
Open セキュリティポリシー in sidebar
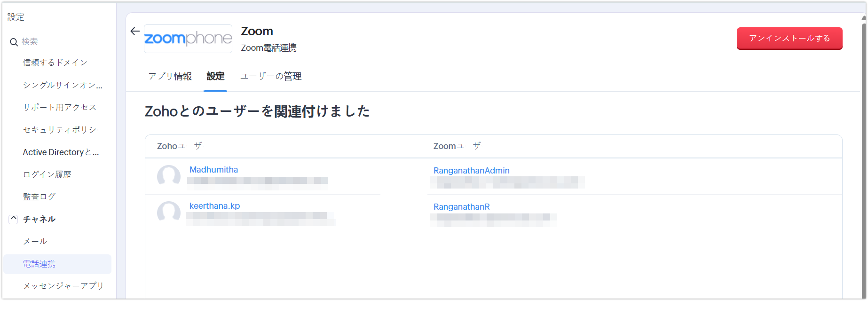[x=63, y=130]
